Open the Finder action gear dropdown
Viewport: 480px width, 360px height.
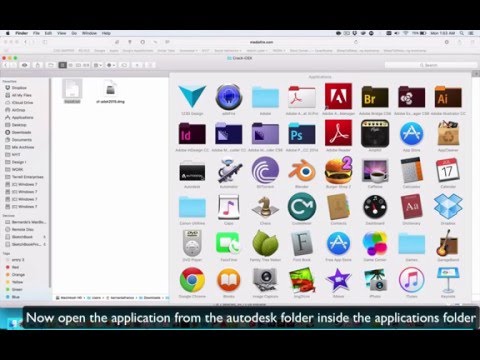tap(111, 65)
